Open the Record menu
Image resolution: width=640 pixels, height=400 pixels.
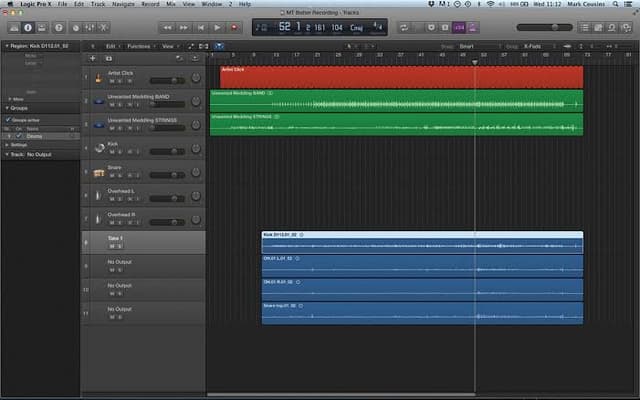[x=150, y=4]
